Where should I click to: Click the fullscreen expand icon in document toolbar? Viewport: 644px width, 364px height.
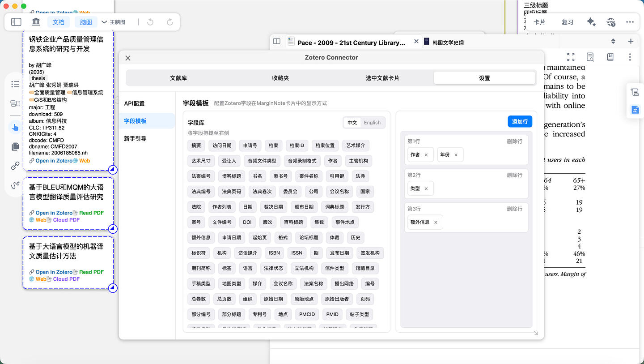click(x=571, y=57)
